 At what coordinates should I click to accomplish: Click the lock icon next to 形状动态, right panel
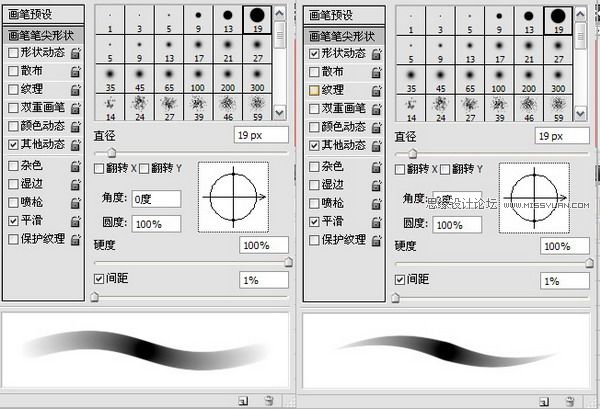[375, 53]
